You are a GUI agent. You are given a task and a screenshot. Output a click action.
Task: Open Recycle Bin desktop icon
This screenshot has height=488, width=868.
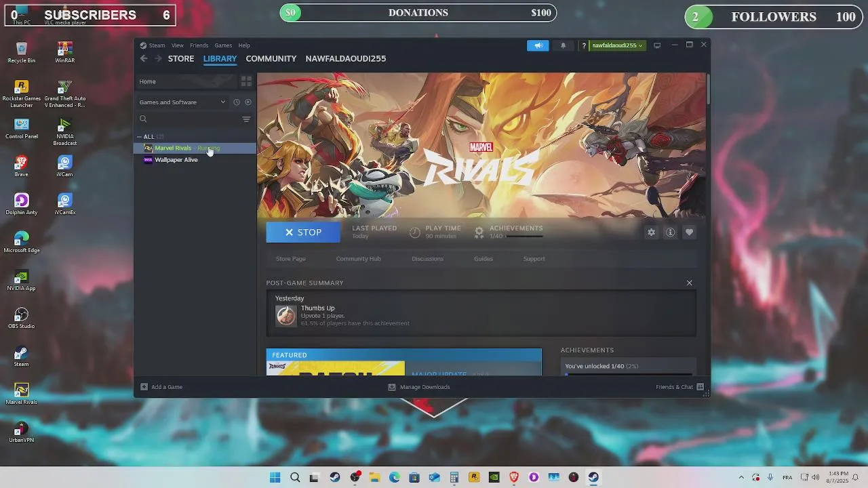pos(22,53)
